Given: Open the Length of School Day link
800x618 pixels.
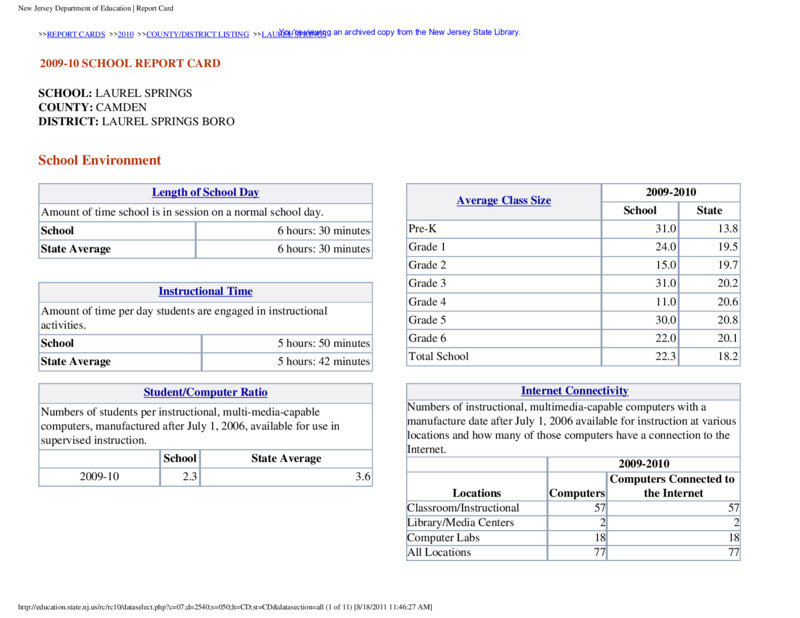Looking at the screenshot, I should click(206, 192).
